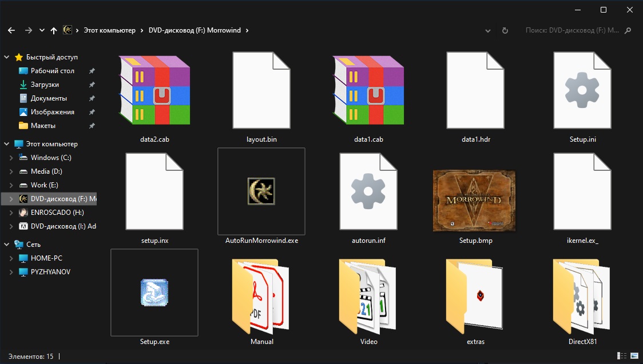
Task: Select the Video folder icon
Action: (x=368, y=297)
